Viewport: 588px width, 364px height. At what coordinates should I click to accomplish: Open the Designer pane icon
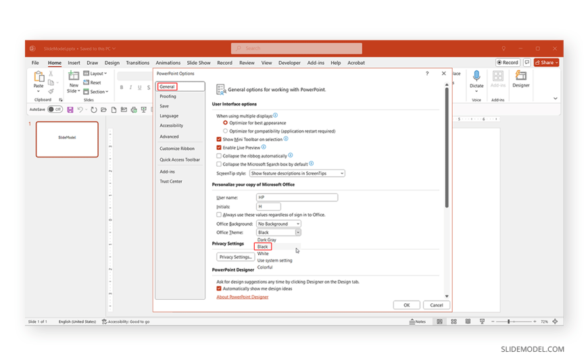coord(521,76)
